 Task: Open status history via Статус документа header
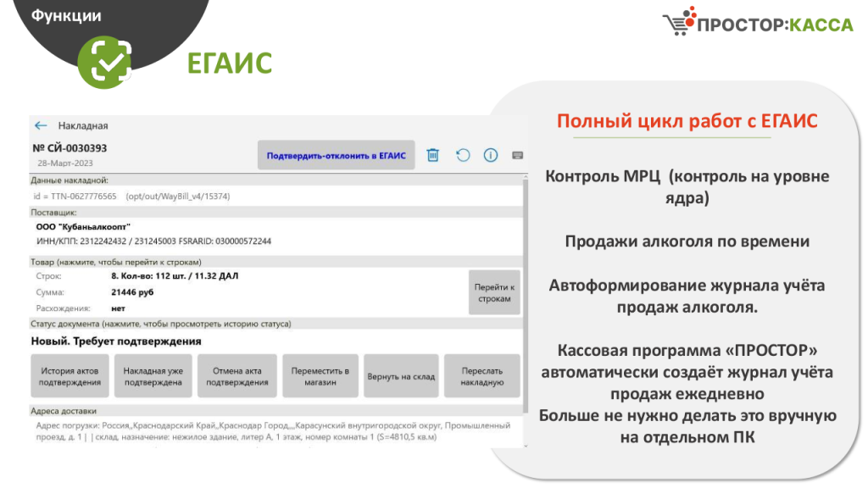click(275, 324)
